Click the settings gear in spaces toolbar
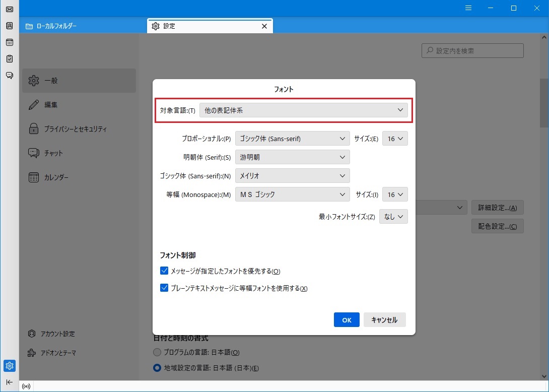The image size is (549, 392). pyautogui.click(x=10, y=365)
